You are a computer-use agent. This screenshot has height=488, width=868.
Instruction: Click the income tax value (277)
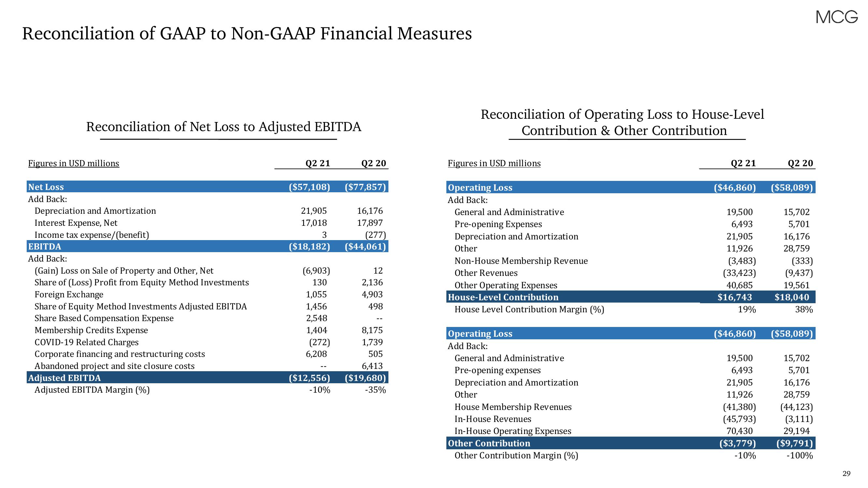pyautogui.click(x=375, y=235)
